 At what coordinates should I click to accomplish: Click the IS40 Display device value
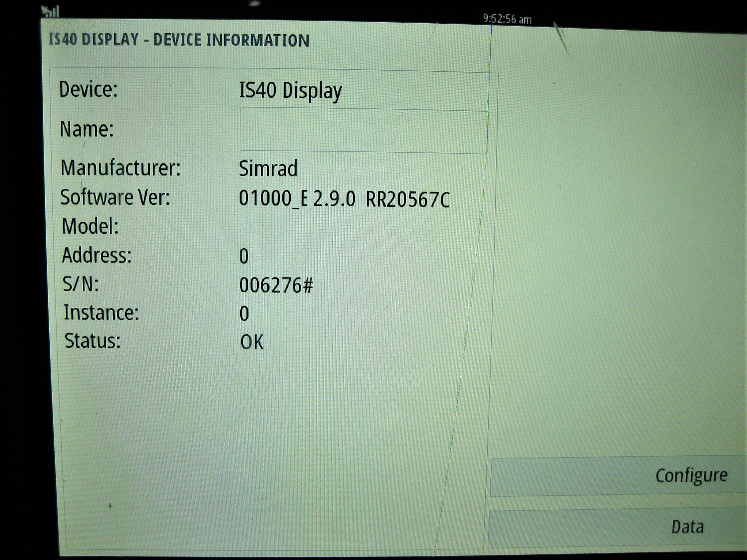pos(290,91)
